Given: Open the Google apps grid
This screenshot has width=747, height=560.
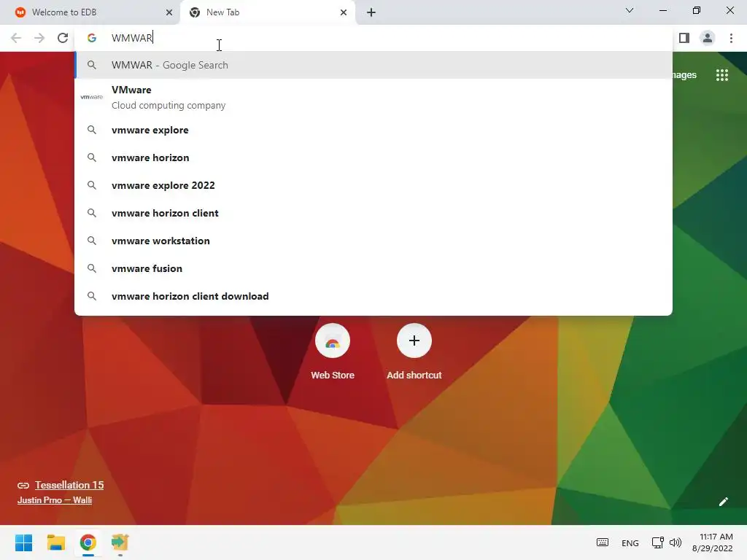Looking at the screenshot, I should point(722,75).
